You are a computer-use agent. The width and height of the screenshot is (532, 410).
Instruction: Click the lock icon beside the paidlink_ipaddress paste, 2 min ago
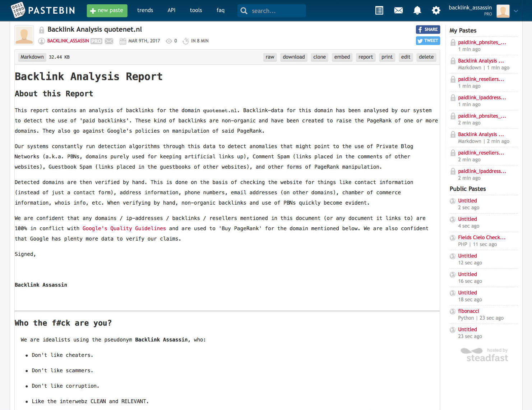453,172
